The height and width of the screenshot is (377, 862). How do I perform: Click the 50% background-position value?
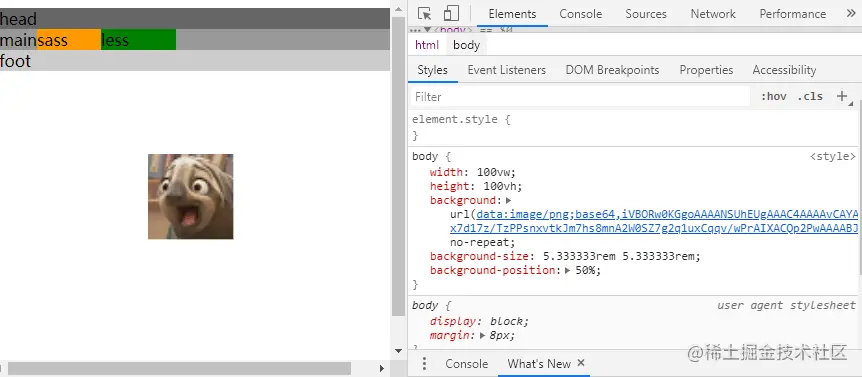[585, 270]
